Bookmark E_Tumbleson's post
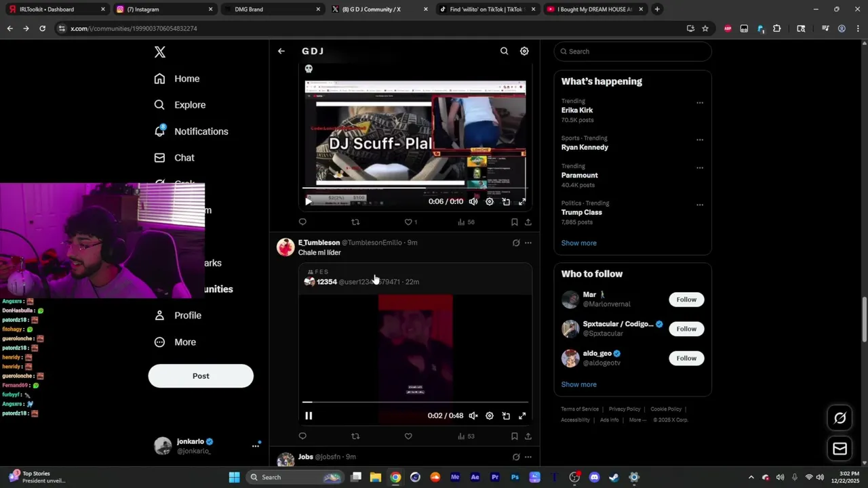This screenshot has width=868, height=488. (x=514, y=436)
